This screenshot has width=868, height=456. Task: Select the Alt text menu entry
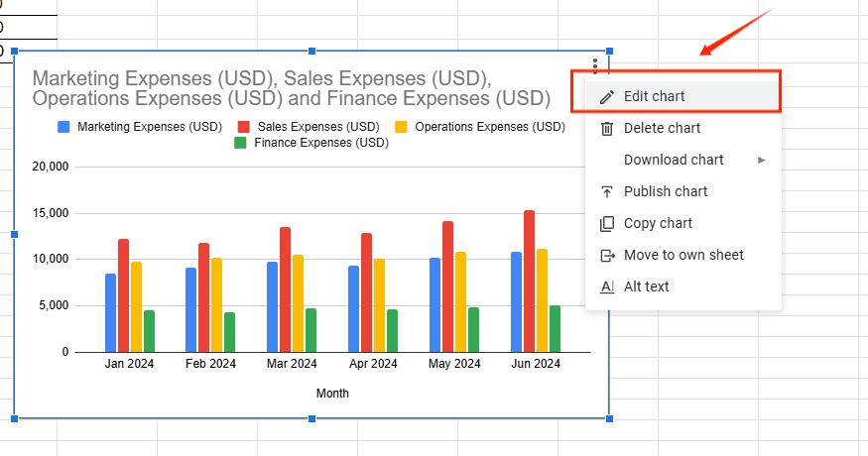coord(646,286)
